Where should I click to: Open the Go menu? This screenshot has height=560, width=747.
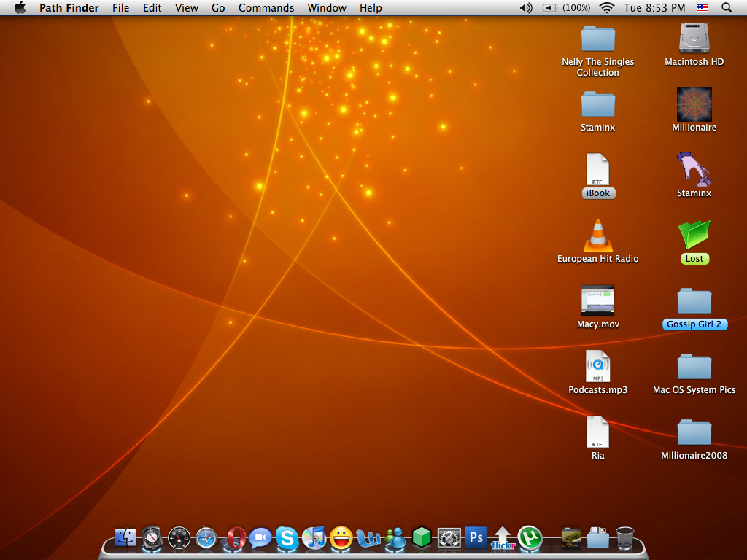(x=218, y=8)
